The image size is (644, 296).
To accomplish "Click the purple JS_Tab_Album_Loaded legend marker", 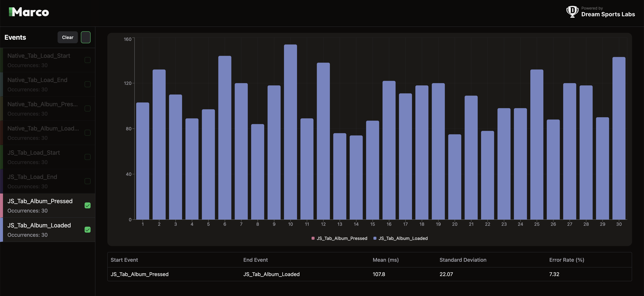I will tap(375, 238).
